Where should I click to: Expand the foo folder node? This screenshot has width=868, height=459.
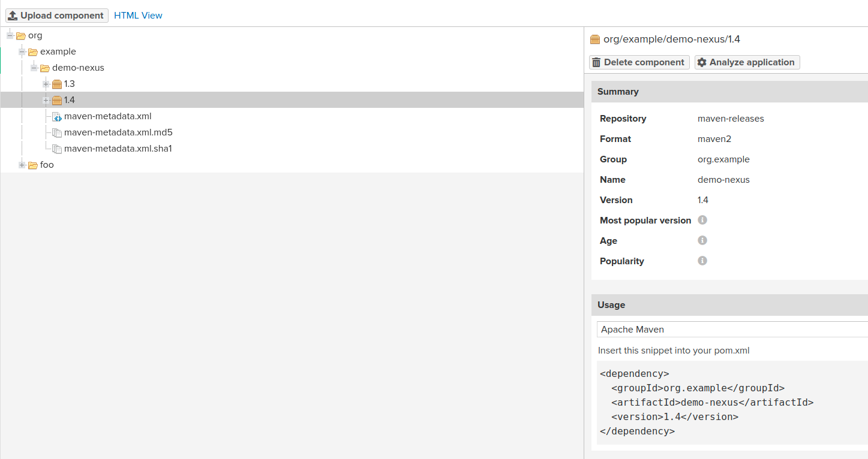[x=22, y=165]
